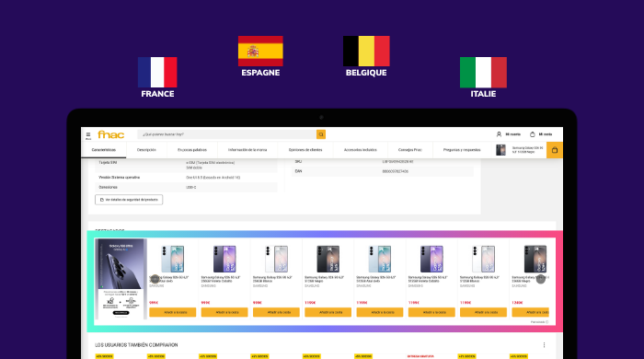Open the first black 1199€ Galaxy phone image
644x359 pixels.
pos(328,259)
